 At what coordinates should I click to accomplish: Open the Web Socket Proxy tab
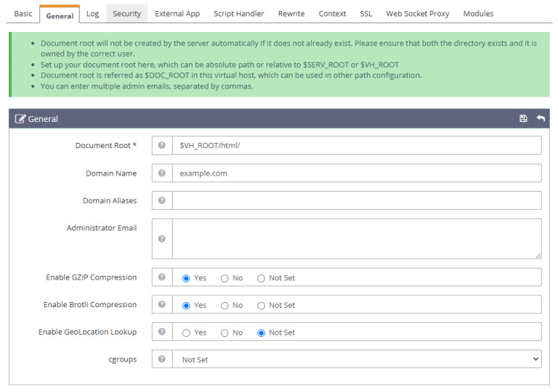coord(417,14)
